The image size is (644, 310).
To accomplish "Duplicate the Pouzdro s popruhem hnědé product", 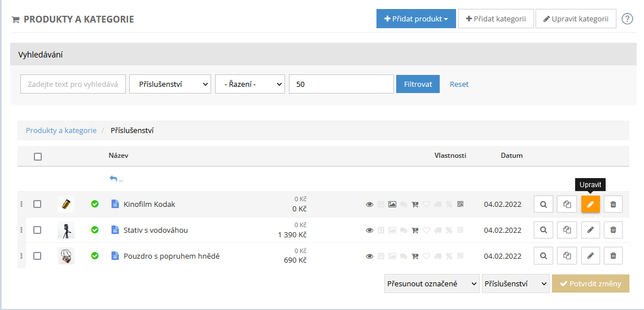I will (x=567, y=256).
